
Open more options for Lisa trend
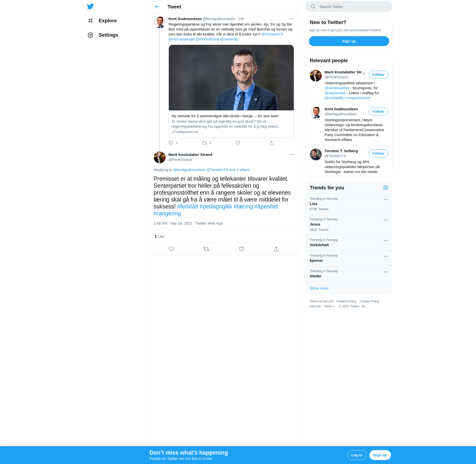point(386,200)
